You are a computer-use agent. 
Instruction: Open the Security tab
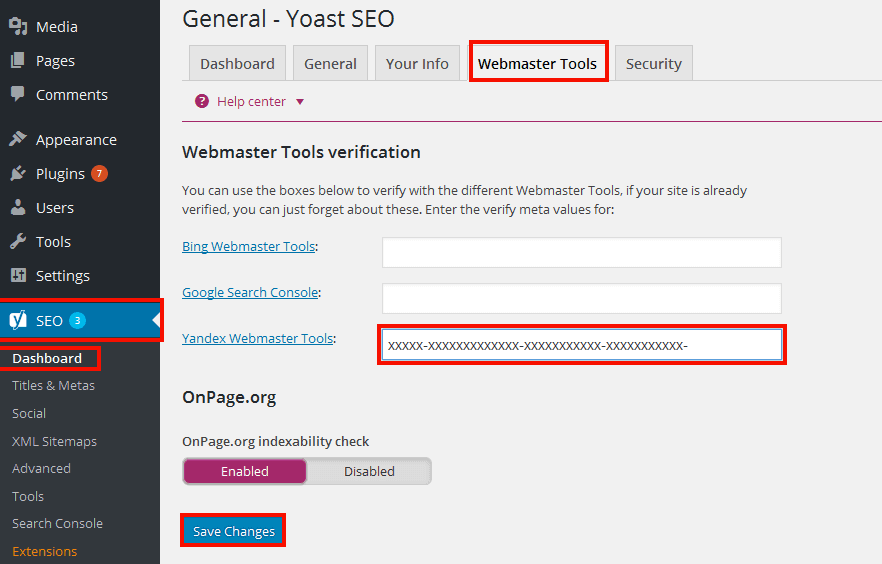(654, 64)
